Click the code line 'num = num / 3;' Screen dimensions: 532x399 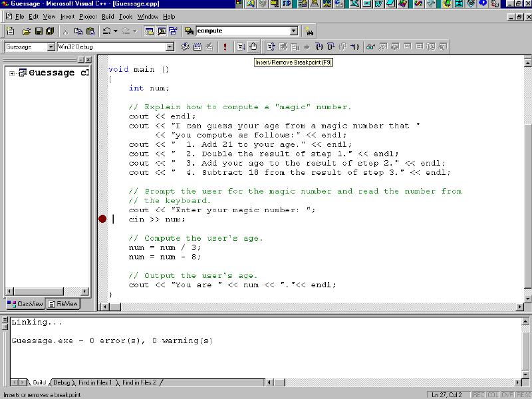pos(164,247)
